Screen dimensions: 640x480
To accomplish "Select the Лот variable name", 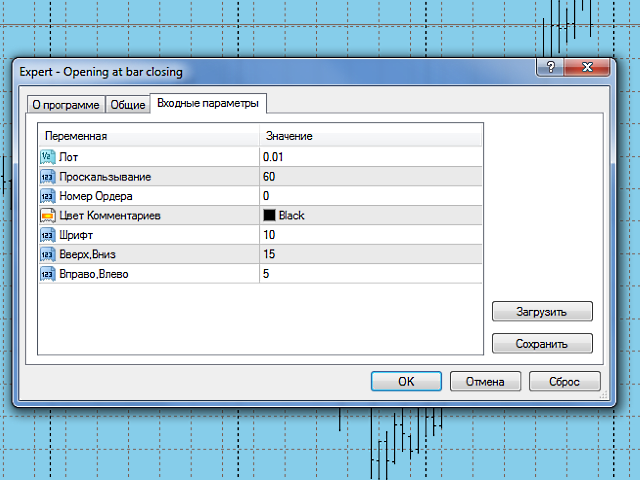I will [68, 157].
